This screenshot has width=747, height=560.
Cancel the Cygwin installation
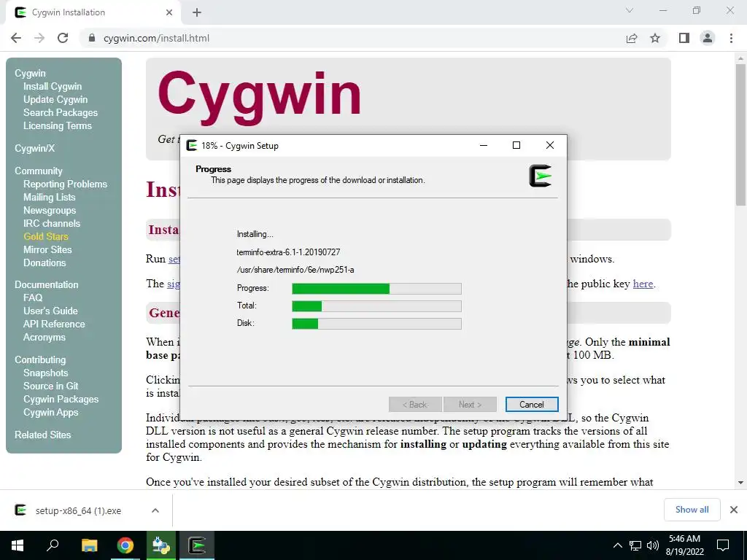pyautogui.click(x=532, y=404)
